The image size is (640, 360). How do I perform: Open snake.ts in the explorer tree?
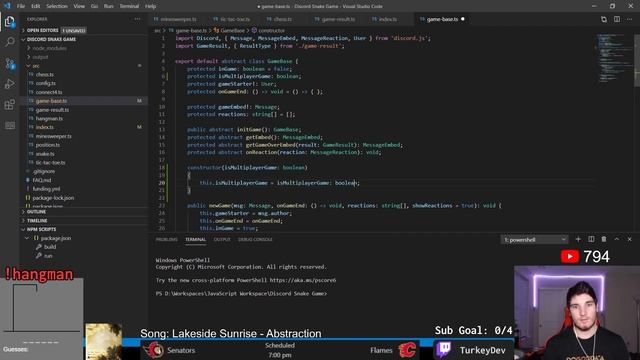click(x=45, y=154)
